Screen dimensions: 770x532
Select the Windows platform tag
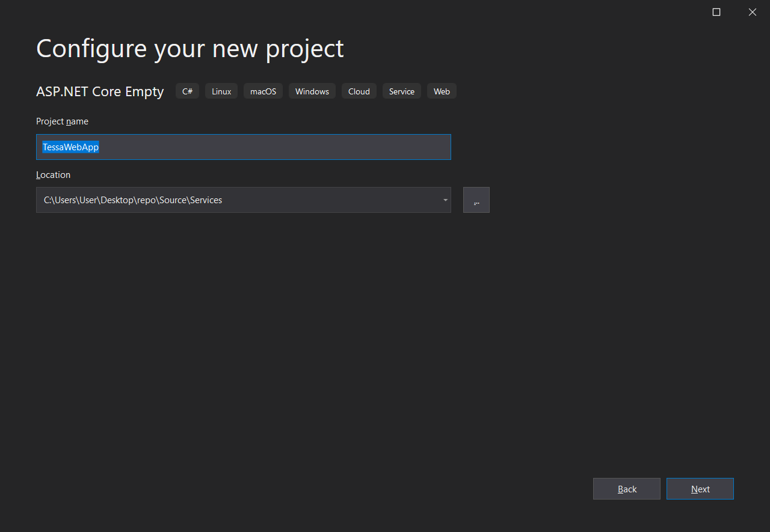pos(312,91)
